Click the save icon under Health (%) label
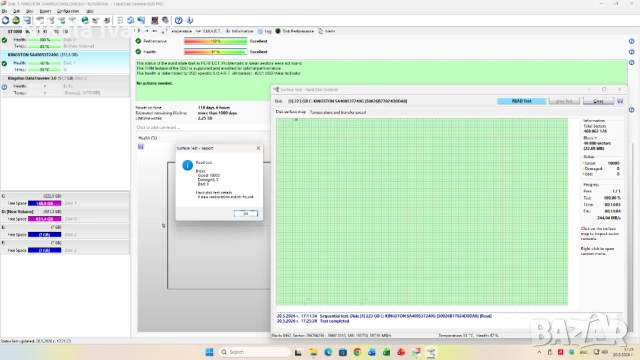This screenshot has width=640, height=360. click(x=141, y=147)
